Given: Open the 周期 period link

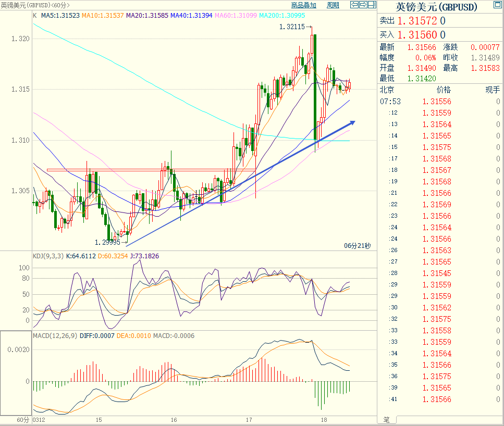Looking at the screenshot, I should pyautogui.click(x=333, y=5).
